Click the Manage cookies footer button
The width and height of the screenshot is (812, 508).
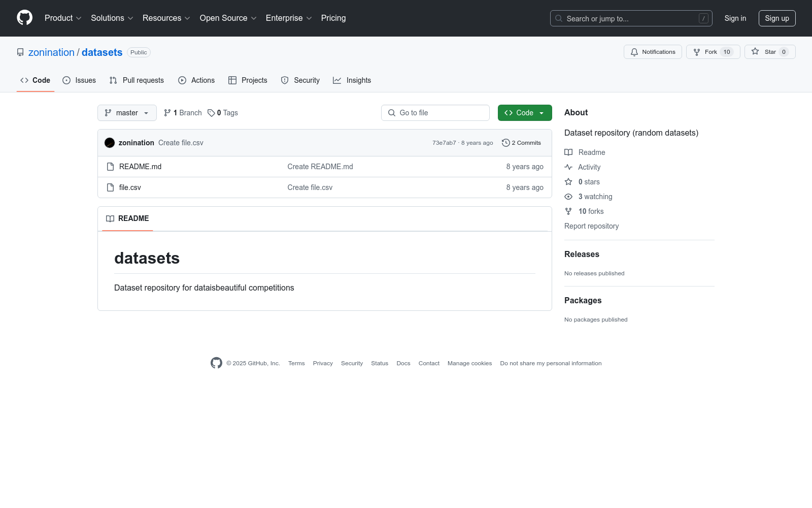tap(469, 363)
